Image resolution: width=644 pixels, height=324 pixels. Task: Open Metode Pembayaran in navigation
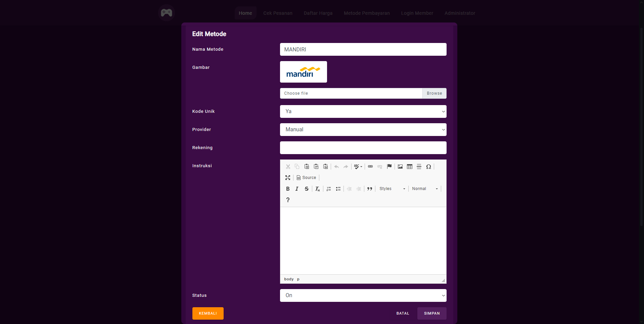(367, 13)
